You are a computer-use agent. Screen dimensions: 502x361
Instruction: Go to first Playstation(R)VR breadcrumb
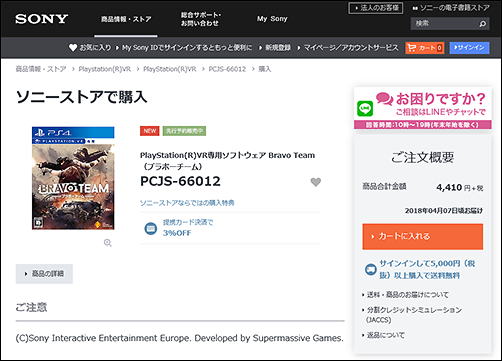point(105,69)
